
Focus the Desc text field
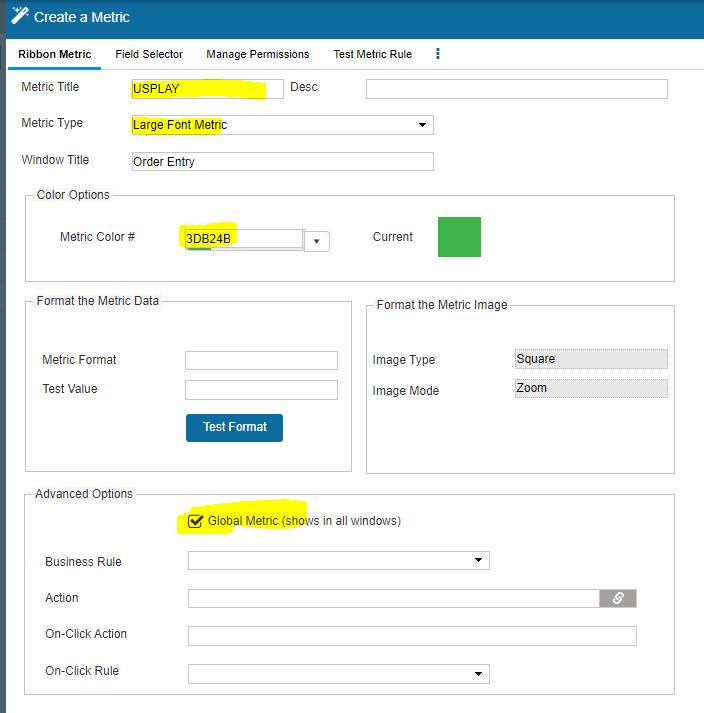pos(516,89)
